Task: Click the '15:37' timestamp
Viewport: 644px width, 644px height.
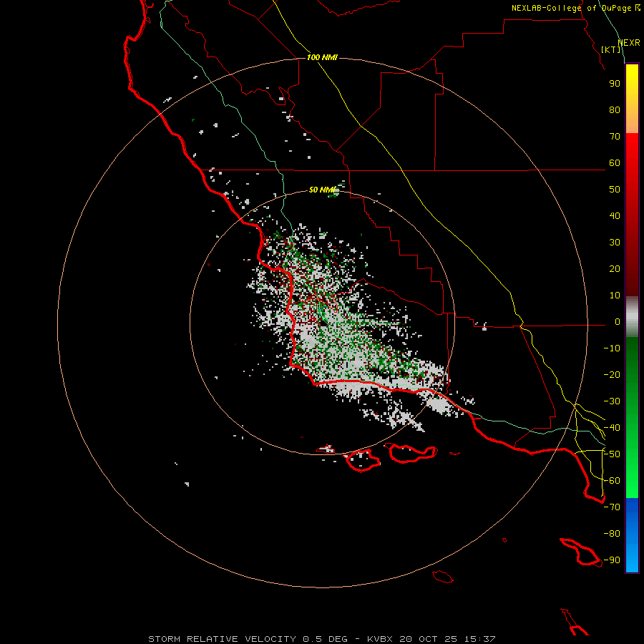Action: [x=480, y=639]
